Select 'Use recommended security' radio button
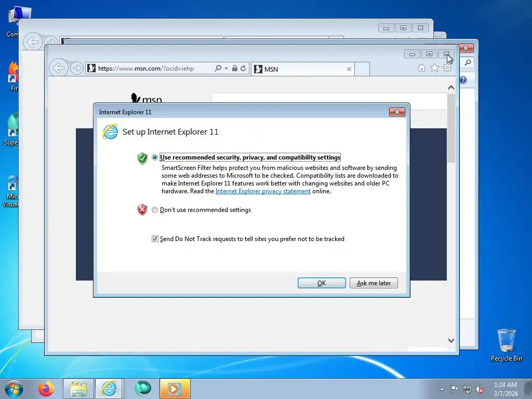Viewport: 532px width, 399px height. pos(155,157)
